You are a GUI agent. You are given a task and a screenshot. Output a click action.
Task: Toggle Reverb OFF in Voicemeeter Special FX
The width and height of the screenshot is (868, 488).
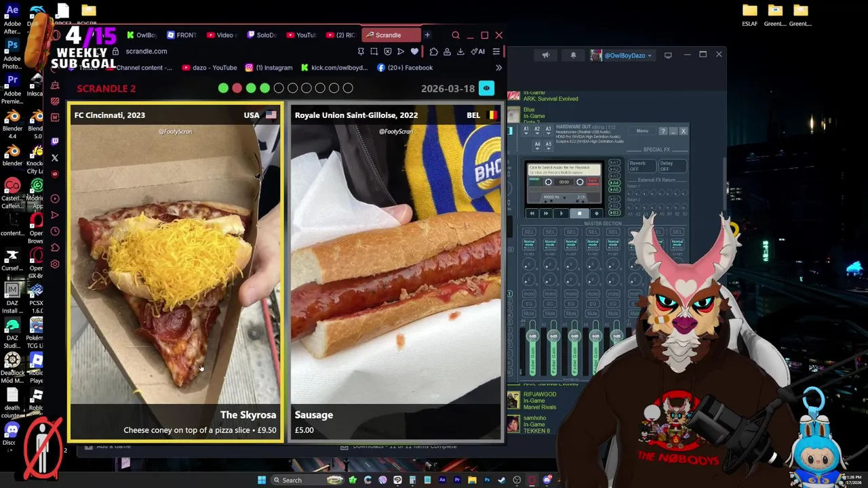point(642,166)
